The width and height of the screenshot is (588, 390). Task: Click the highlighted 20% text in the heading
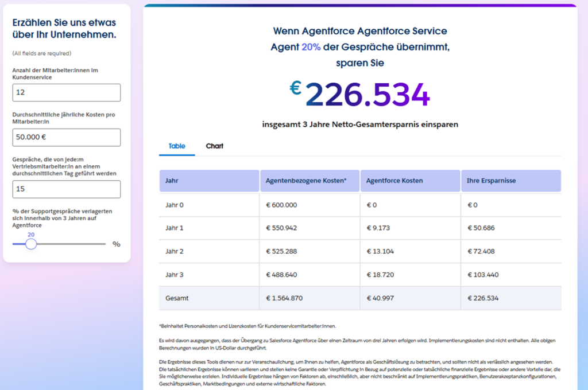[311, 47]
